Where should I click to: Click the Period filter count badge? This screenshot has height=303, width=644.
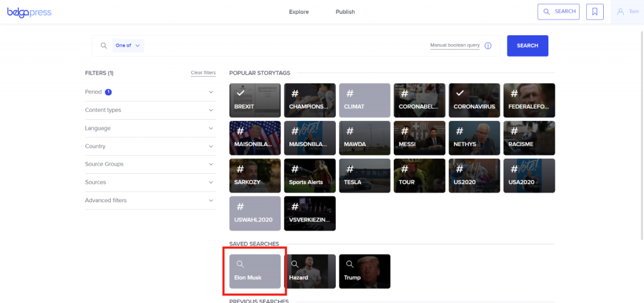108,92
